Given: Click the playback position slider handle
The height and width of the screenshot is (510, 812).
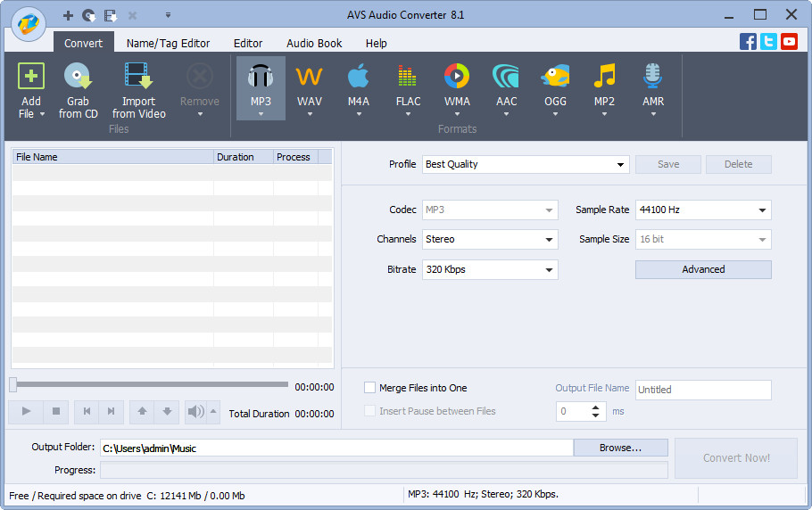Looking at the screenshot, I should click(x=13, y=384).
